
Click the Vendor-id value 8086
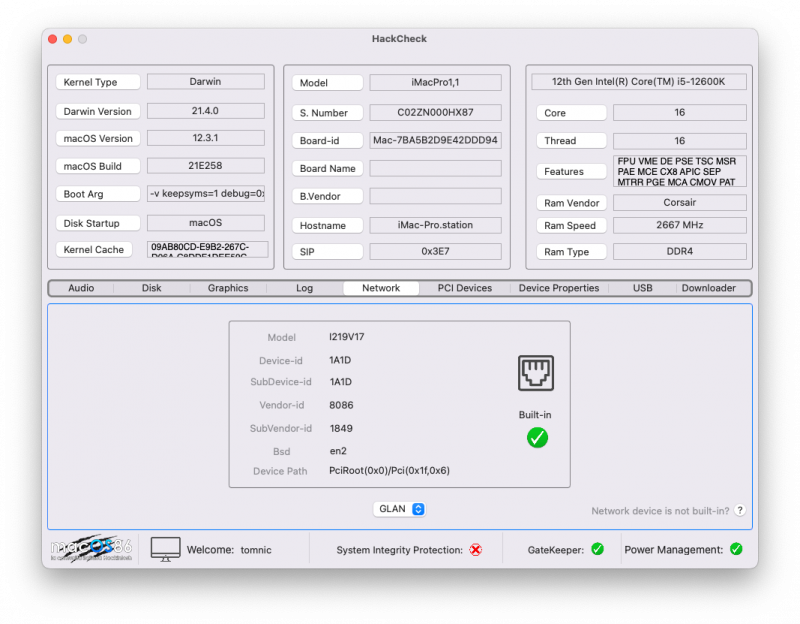coord(341,405)
